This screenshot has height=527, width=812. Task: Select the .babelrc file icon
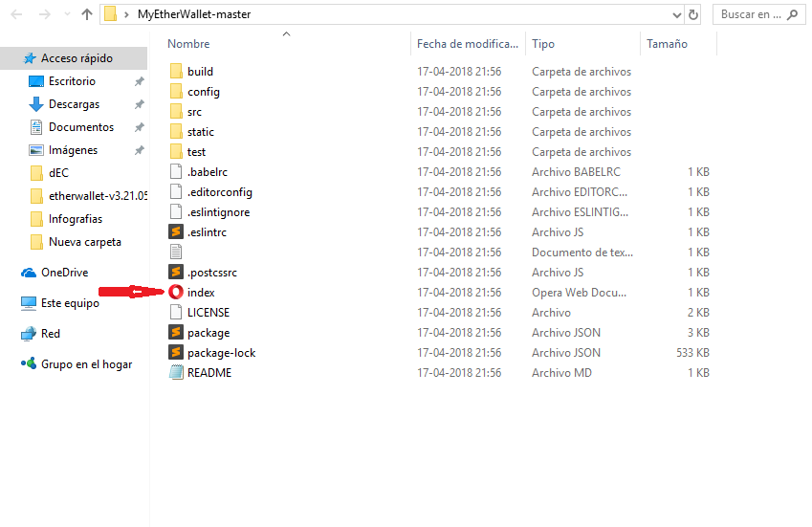click(x=176, y=172)
